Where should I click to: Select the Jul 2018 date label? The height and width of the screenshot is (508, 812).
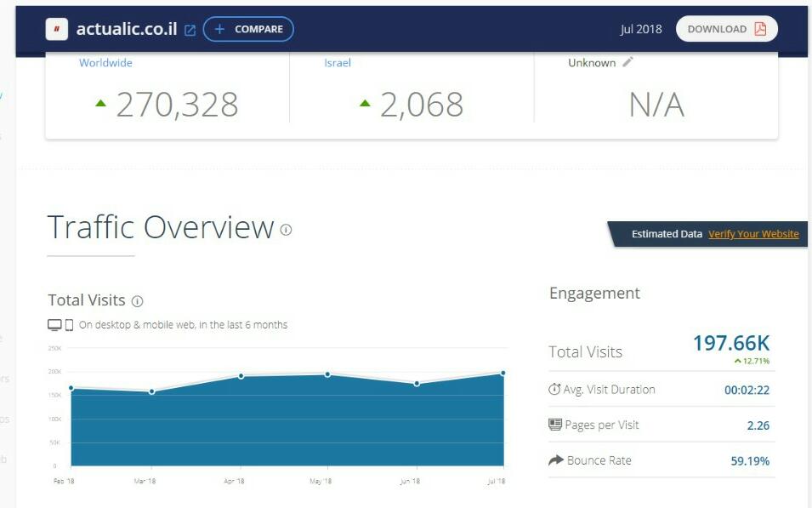(641, 29)
